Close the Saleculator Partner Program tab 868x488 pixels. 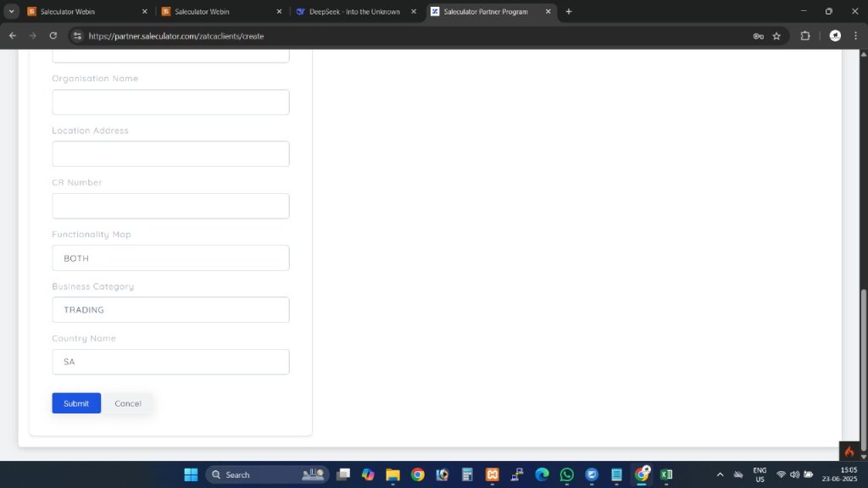tap(548, 12)
